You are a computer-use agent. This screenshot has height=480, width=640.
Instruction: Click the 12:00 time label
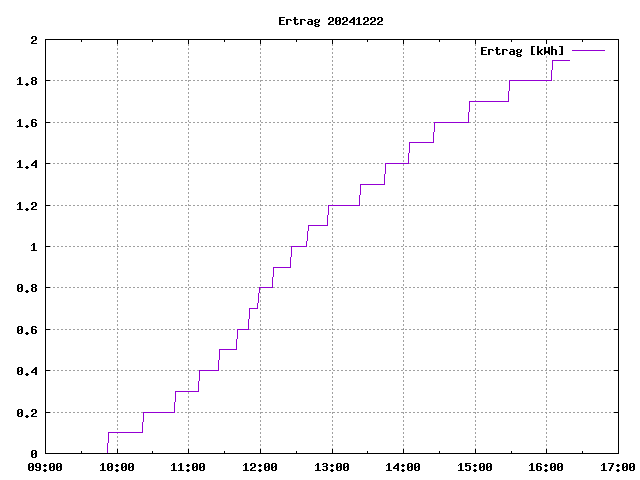260,467
